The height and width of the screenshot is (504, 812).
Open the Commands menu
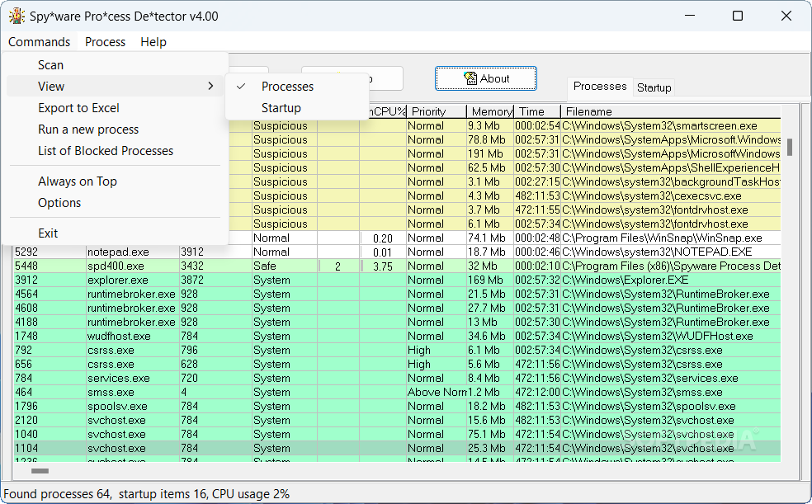click(x=40, y=42)
